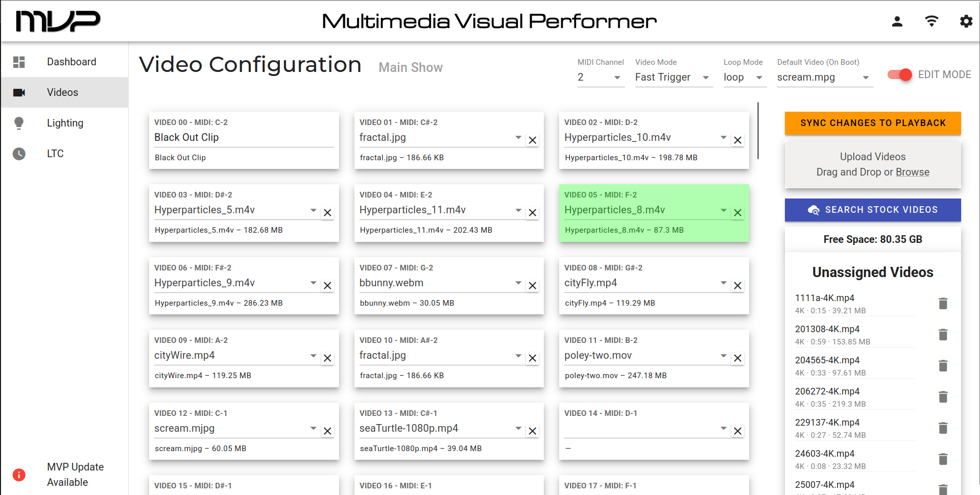The width and height of the screenshot is (980, 495).
Task: Open the user account icon
Action: click(x=897, y=21)
